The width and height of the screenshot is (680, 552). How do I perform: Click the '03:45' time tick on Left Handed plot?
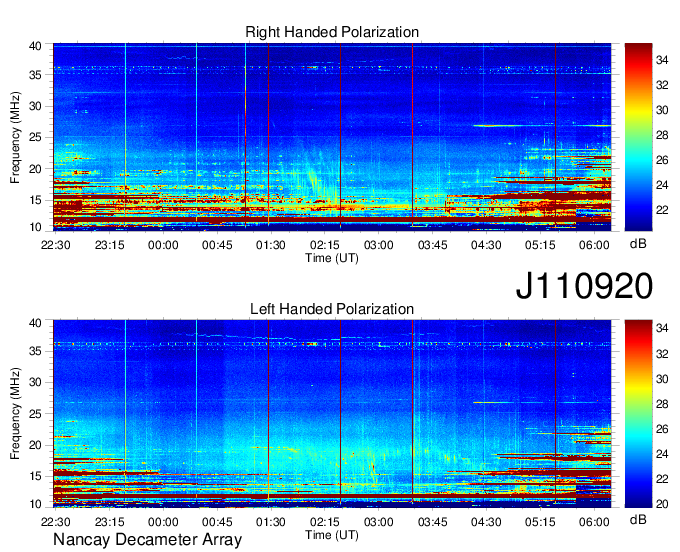coord(432,522)
